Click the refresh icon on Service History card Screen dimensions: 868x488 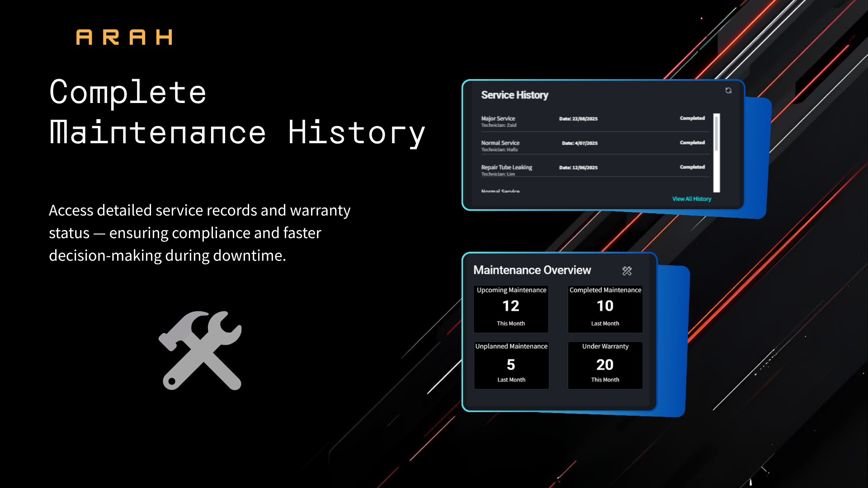[x=728, y=91]
